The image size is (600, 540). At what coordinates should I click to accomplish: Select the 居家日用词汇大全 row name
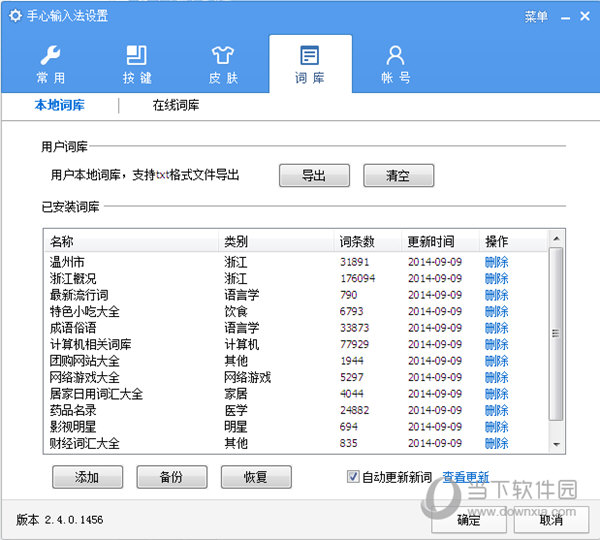pos(96,394)
